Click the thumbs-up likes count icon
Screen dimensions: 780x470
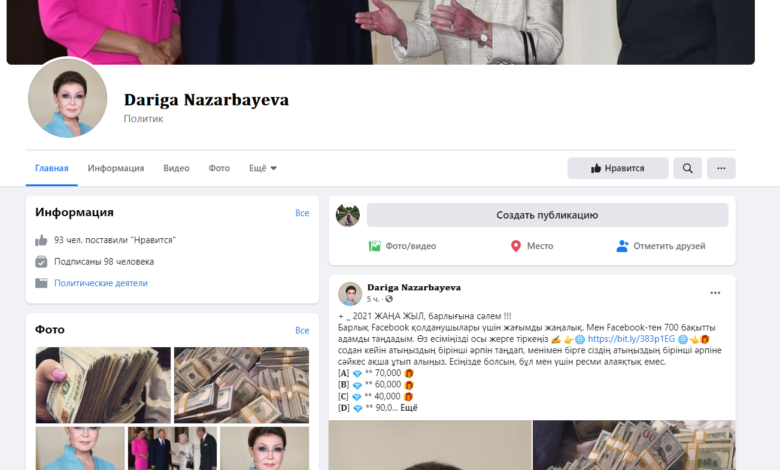[41, 240]
